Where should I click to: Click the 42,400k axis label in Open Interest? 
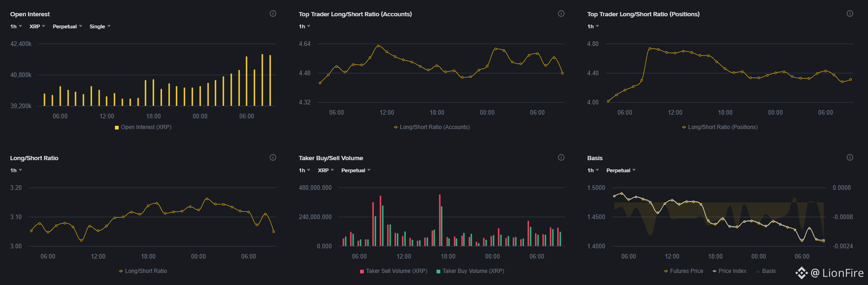pos(21,44)
